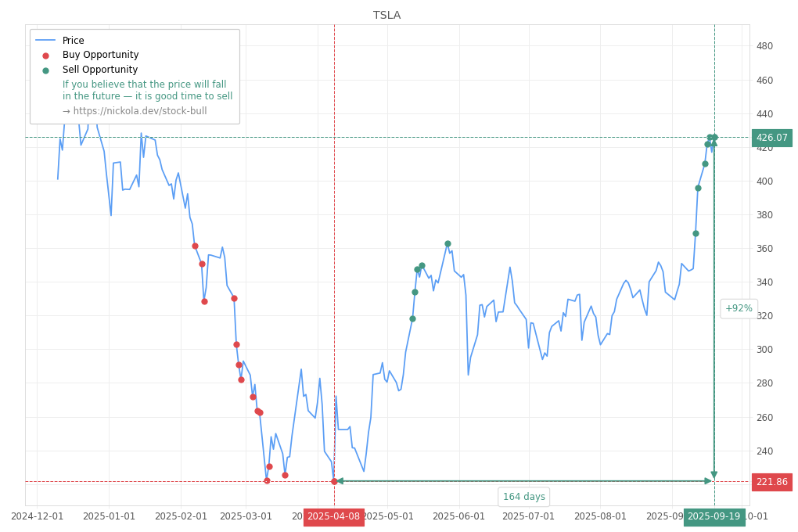Click the upward arrowhead below the 426.07 line

pos(714,143)
